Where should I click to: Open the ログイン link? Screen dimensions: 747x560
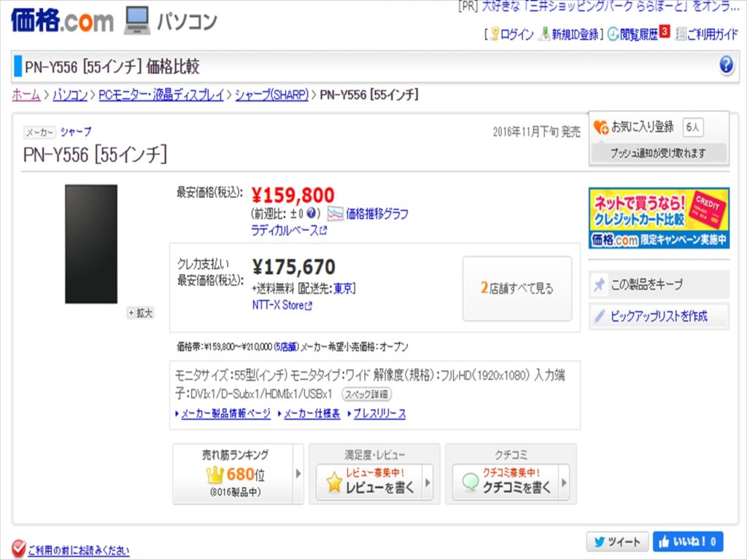point(517,34)
